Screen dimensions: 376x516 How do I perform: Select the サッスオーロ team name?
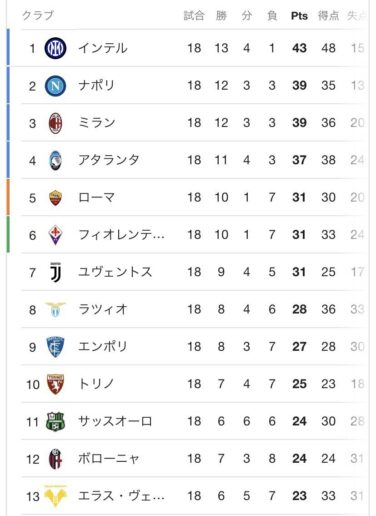click(x=115, y=422)
